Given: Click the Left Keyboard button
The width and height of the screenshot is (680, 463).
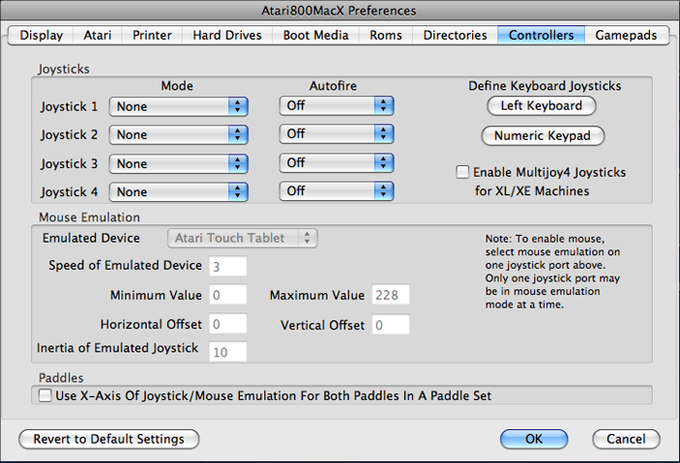Looking at the screenshot, I should click(x=541, y=105).
